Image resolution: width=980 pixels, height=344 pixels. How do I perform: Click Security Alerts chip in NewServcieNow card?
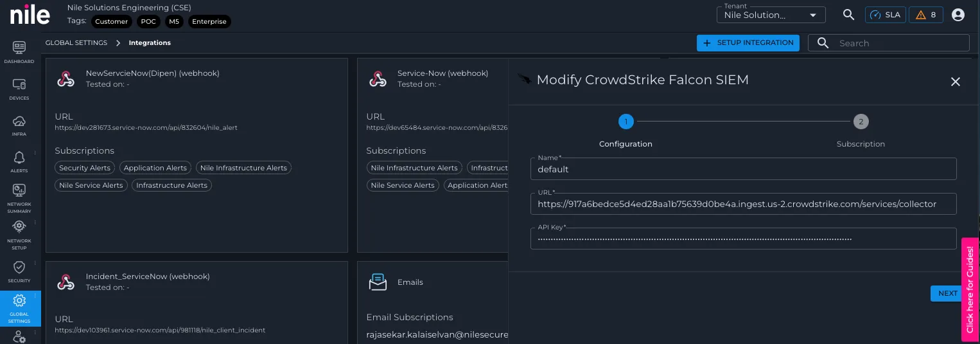pos(85,168)
